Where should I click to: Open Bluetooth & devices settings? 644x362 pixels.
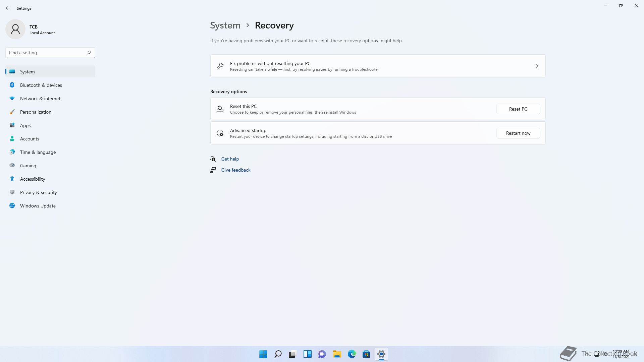[50, 85]
